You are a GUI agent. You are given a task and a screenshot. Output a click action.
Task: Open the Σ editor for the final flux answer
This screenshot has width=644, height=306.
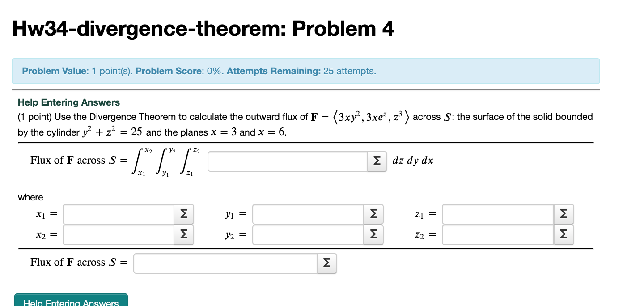click(x=326, y=263)
